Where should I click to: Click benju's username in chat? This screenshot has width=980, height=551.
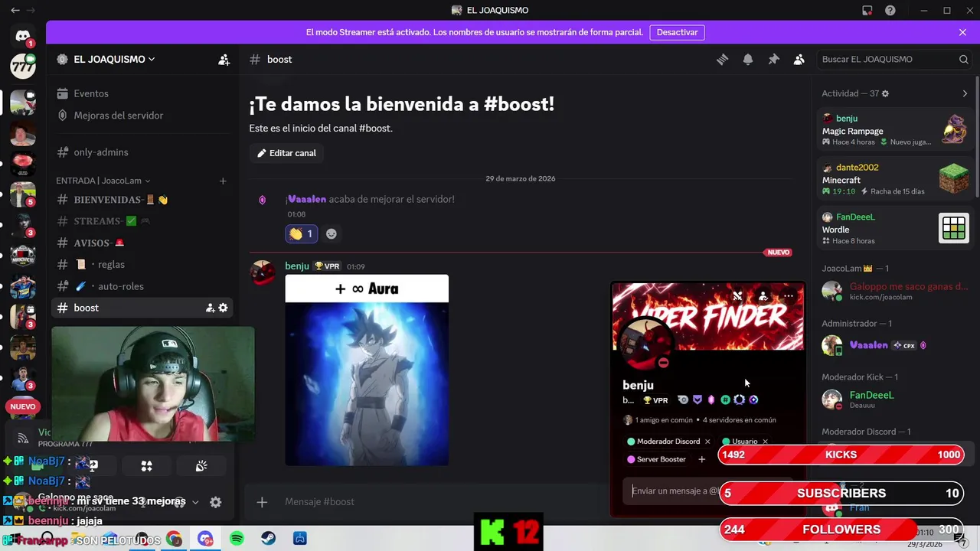pyautogui.click(x=297, y=266)
